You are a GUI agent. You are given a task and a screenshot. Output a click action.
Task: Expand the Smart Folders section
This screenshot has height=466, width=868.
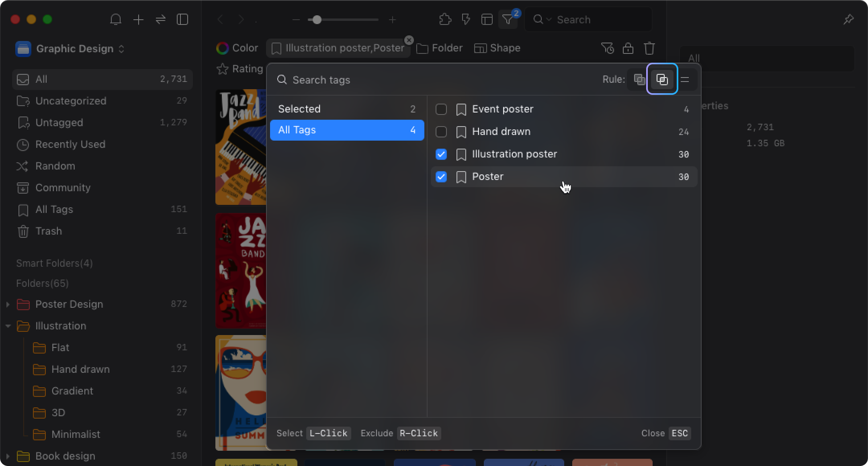tap(53, 263)
